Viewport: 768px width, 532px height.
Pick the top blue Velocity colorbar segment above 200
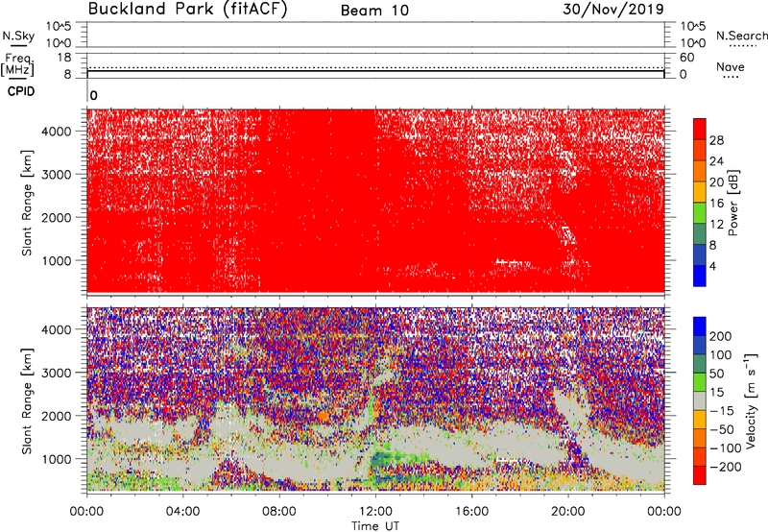point(700,326)
